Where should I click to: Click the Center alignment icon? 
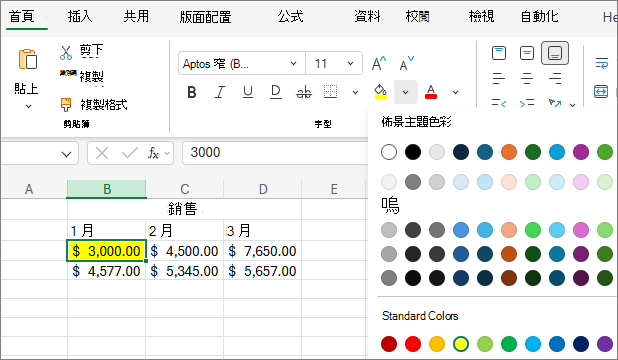point(527,78)
